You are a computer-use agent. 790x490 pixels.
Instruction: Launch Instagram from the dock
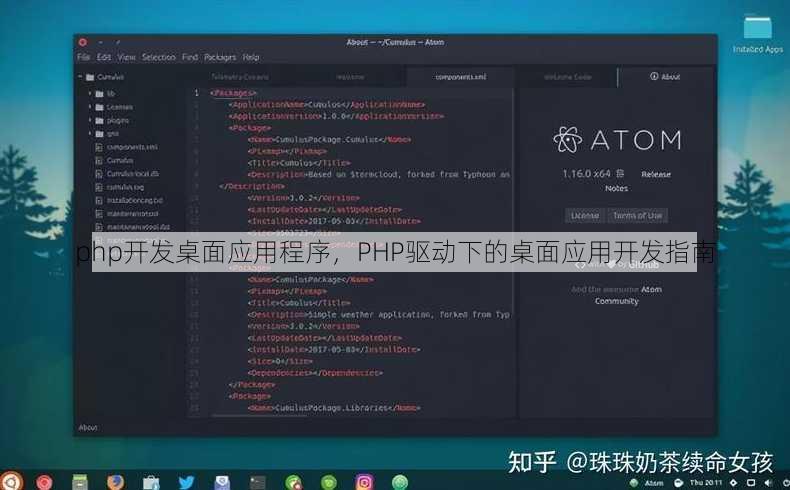364,482
